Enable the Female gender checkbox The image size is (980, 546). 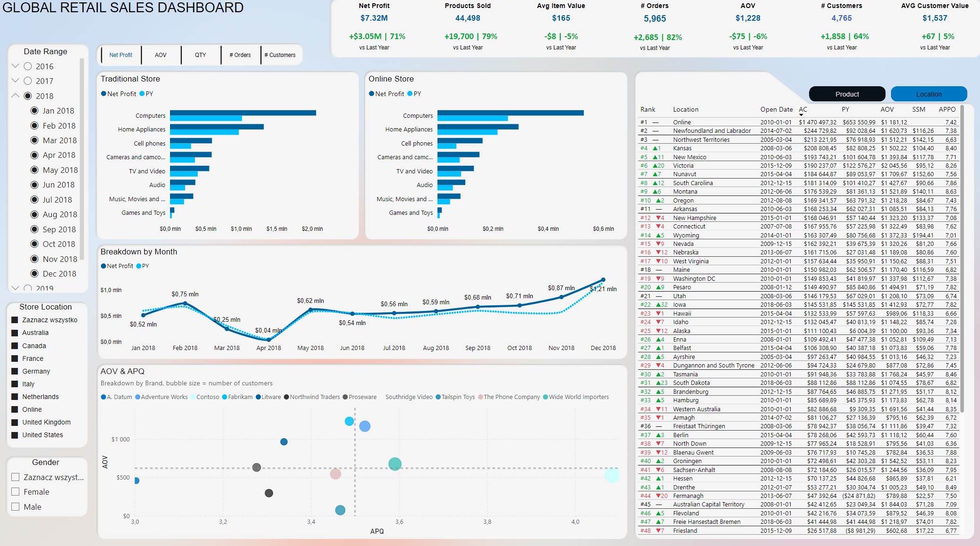tap(16, 492)
